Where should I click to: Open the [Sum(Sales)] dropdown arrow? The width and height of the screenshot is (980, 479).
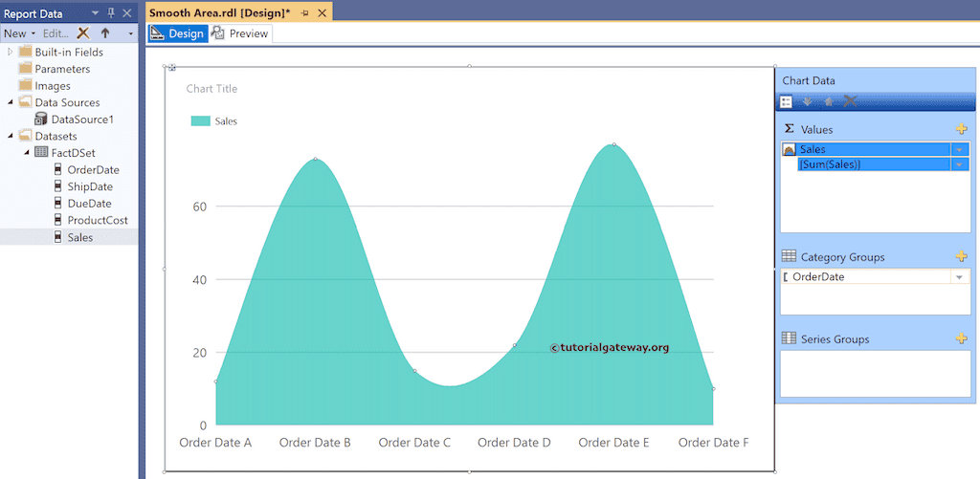tap(959, 164)
